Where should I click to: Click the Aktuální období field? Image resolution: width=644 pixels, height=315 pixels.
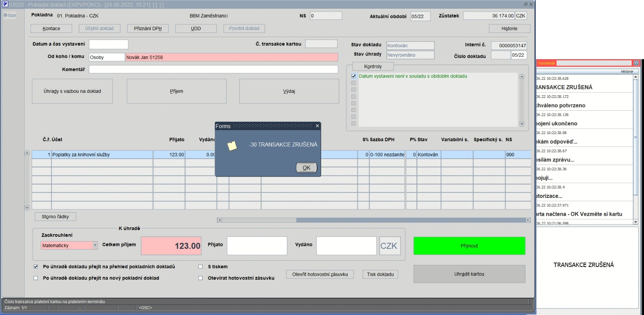(x=420, y=16)
